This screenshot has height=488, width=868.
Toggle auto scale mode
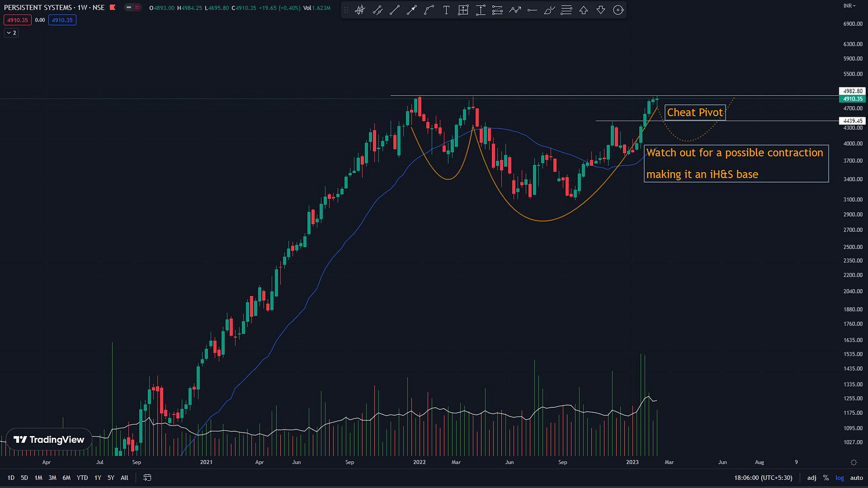[856, 477]
